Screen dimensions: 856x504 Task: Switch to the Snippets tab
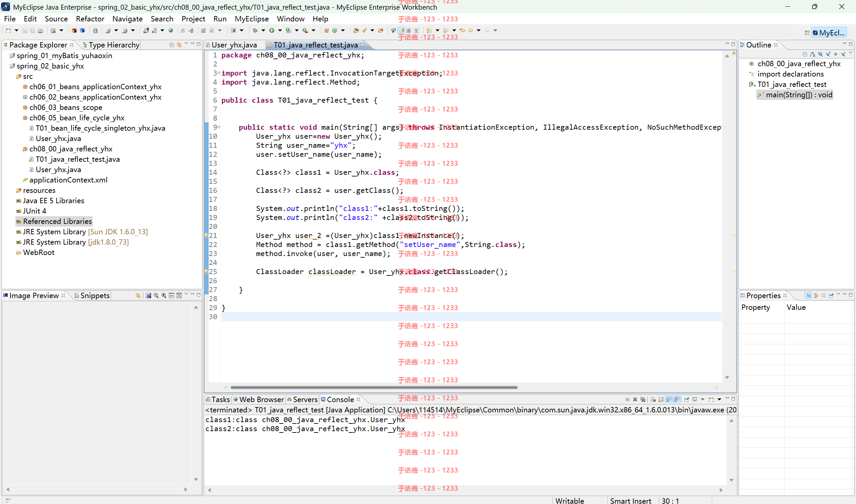pos(92,295)
